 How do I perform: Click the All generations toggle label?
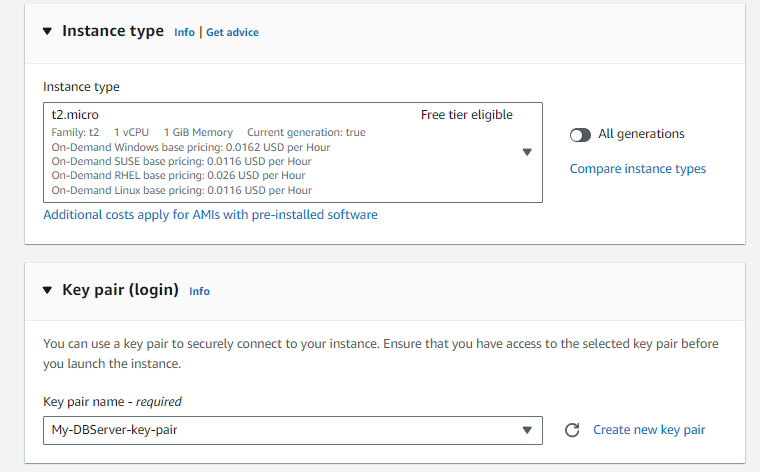tap(641, 134)
